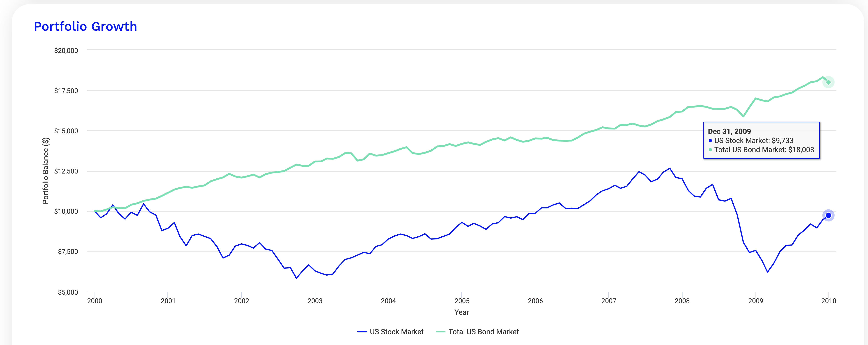Toggle US Stock Market series in legend

pyautogui.click(x=396, y=332)
